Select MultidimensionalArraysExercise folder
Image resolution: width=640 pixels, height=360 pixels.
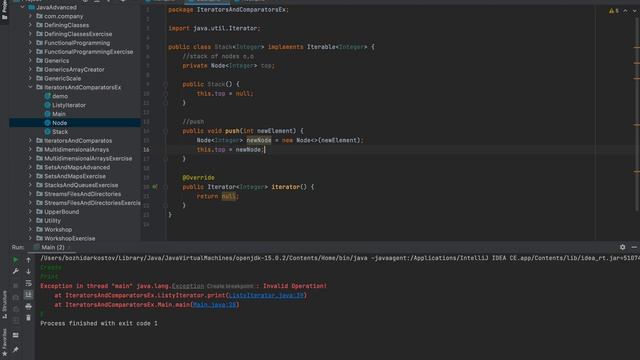click(x=88, y=158)
